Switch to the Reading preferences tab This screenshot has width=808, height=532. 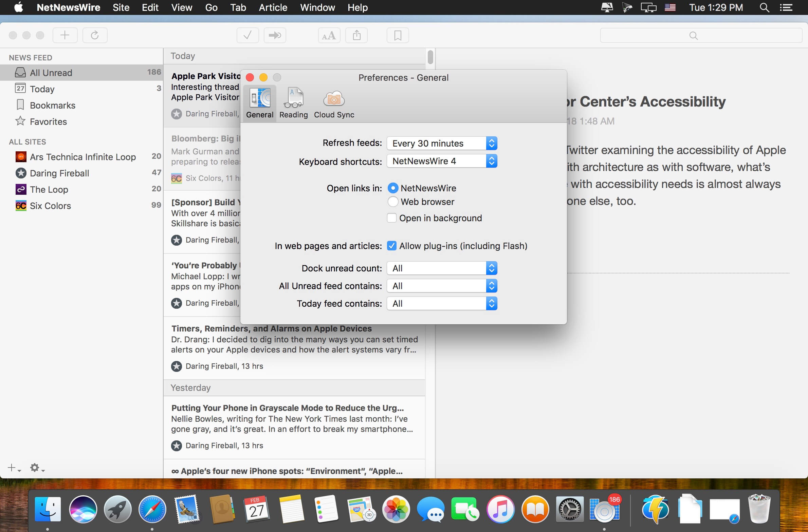tap(294, 103)
